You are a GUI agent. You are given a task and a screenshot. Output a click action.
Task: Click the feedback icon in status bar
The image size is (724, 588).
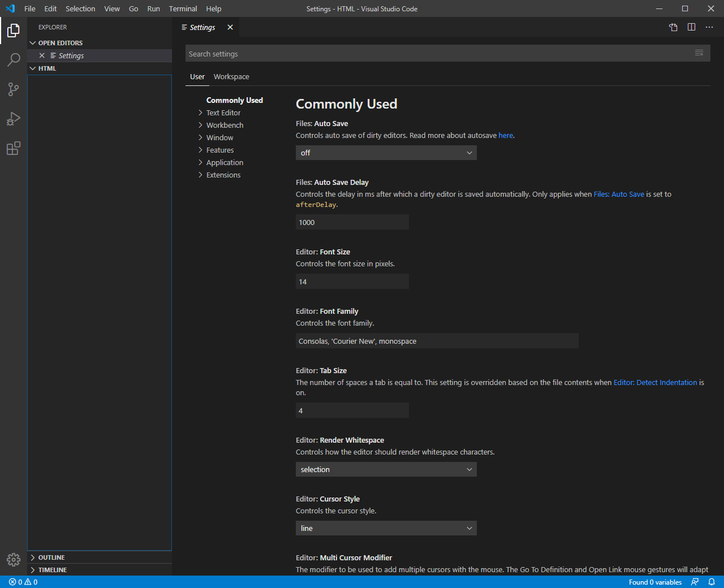[695, 582]
